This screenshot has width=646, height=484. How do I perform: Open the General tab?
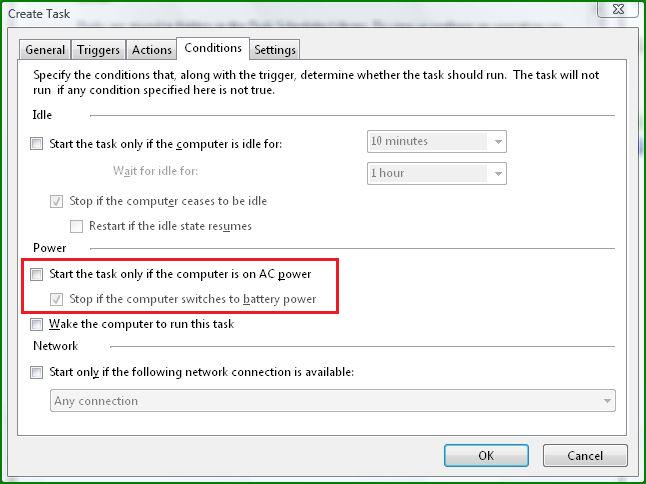[x=45, y=50]
